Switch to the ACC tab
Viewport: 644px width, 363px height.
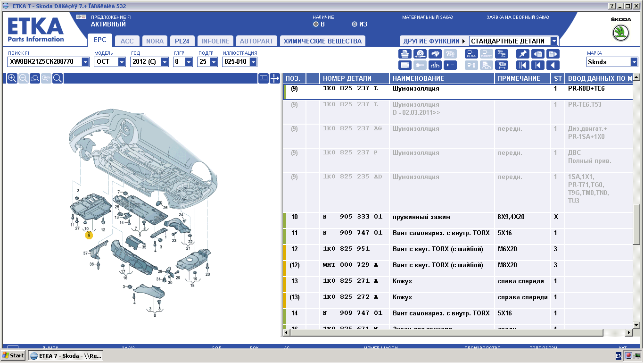point(127,41)
